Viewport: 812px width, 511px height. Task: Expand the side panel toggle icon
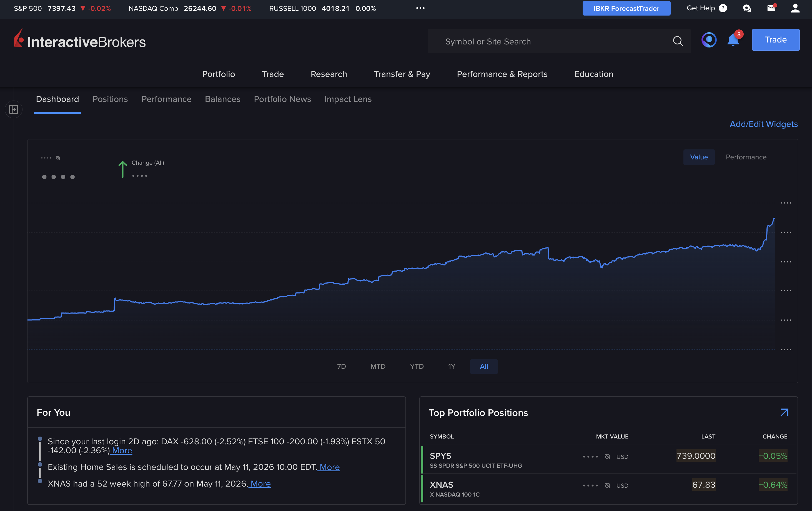14,109
